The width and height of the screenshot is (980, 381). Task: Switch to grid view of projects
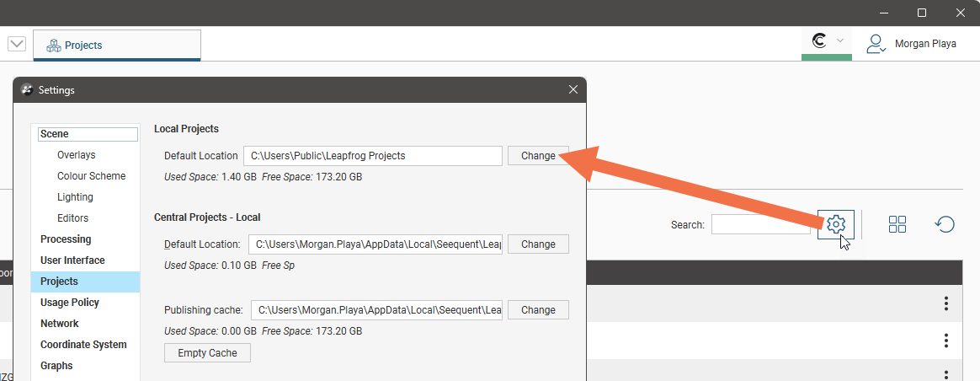[x=897, y=224]
